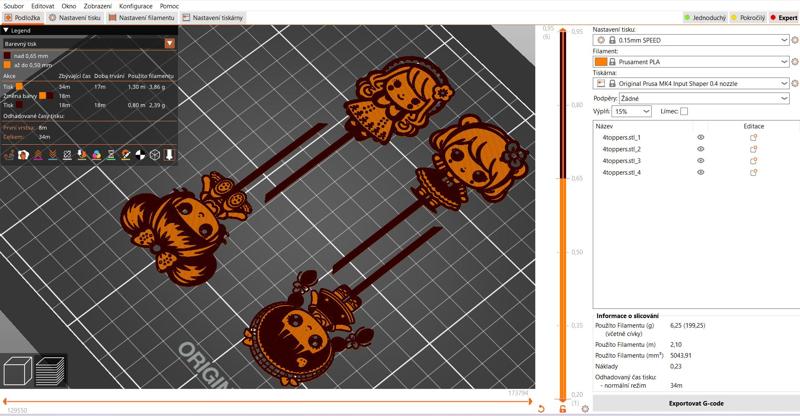800x416 pixels.
Task: Hide object 4toppers.stl_4 with eye icon
Action: point(701,173)
